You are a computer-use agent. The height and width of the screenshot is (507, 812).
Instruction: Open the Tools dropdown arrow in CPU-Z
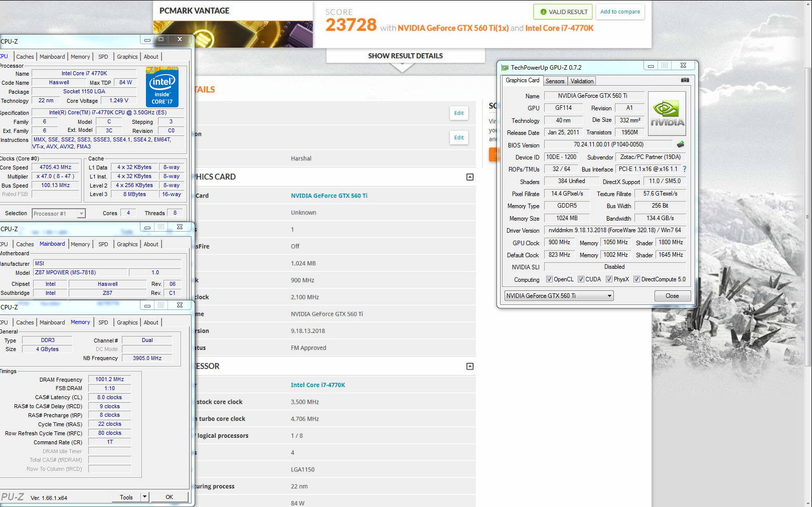(x=144, y=497)
